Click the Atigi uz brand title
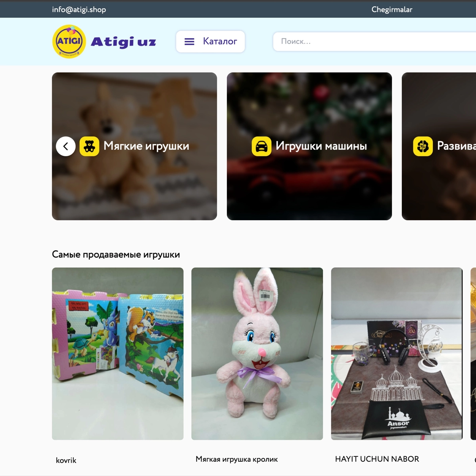Image resolution: width=476 pixels, height=476 pixels. tap(123, 42)
